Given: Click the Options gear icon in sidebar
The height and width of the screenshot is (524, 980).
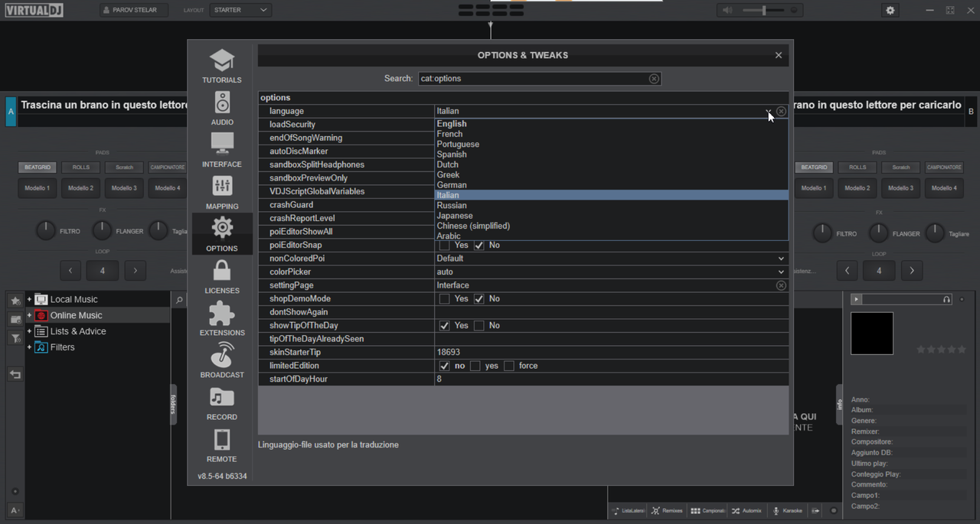Looking at the screenshot, I should (222, 227).
